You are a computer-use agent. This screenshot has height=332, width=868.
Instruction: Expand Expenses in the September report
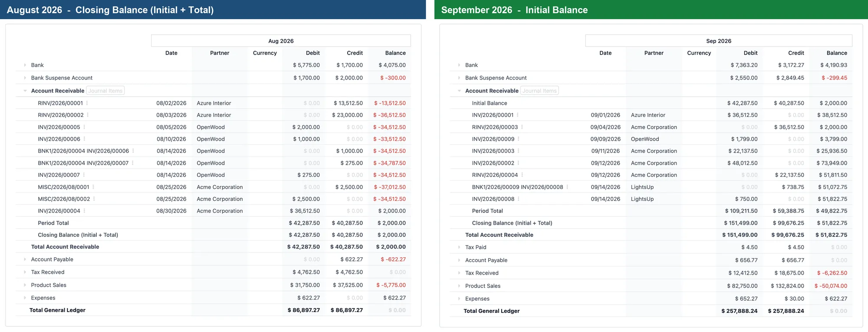(x=459, y=299)
